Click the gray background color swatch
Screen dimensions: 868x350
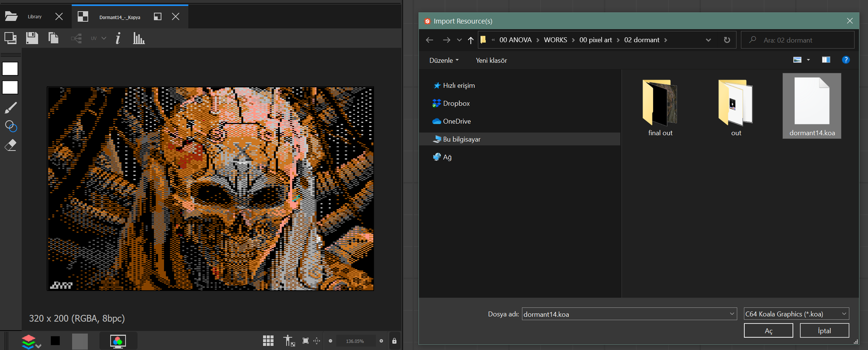[x=80, y=341]
